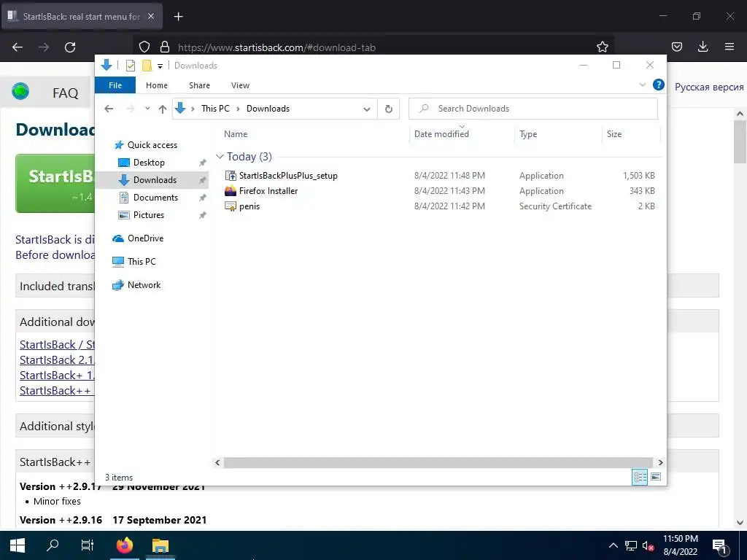Viewport: 747px width, 560px height.
Task: Bookmark this page with star icon
Action: coord(602,47)
